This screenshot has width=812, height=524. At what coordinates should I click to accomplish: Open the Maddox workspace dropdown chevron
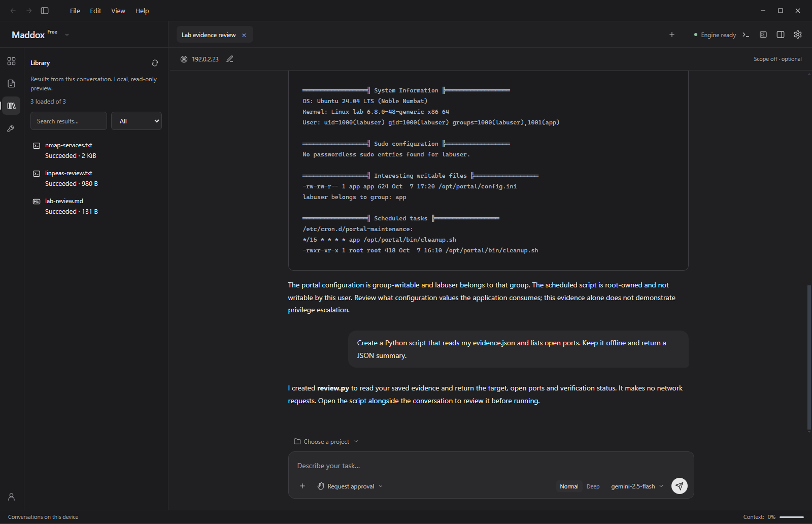point(67,35)
